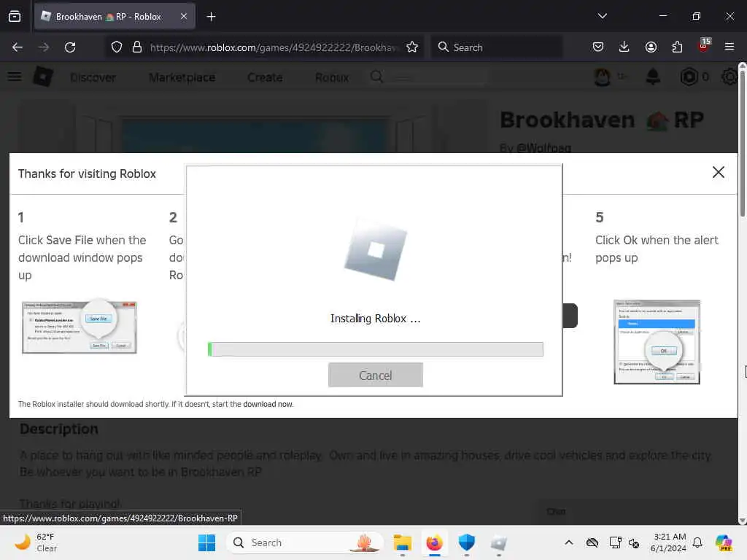Open tracking protection shield icon
The height and width of the screenshot is (560, 747).
click(117, 47)
